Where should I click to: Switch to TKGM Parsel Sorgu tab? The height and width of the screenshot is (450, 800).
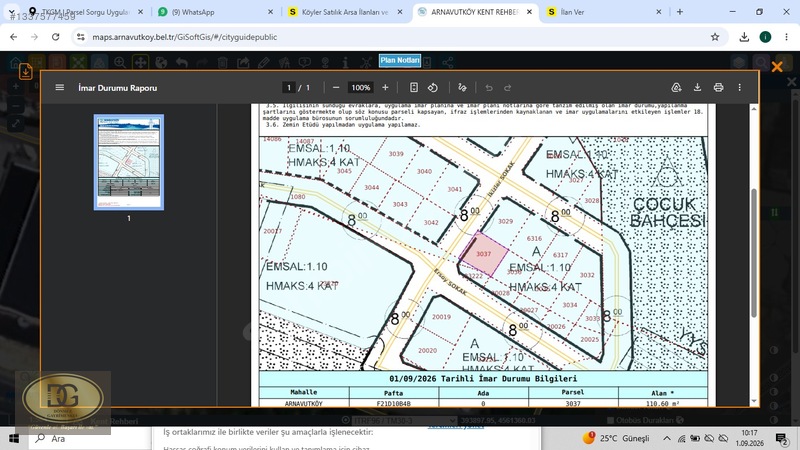click(x=86, y=12)
